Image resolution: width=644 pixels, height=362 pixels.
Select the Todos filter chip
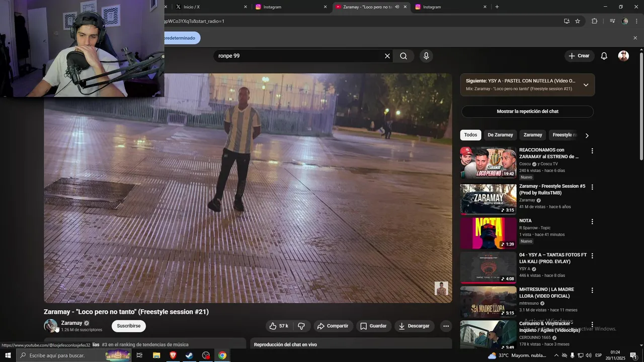470,135
